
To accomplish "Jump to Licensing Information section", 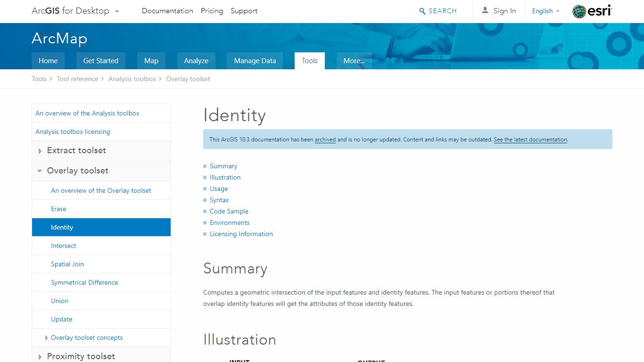I will [x=241, y=234].
